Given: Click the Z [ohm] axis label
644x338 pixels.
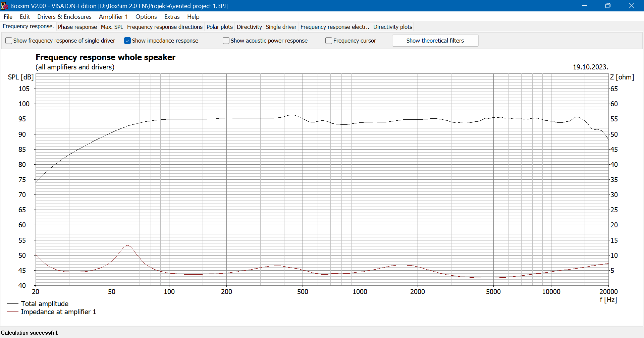Looking at the screenshot, I should (622, 77).
